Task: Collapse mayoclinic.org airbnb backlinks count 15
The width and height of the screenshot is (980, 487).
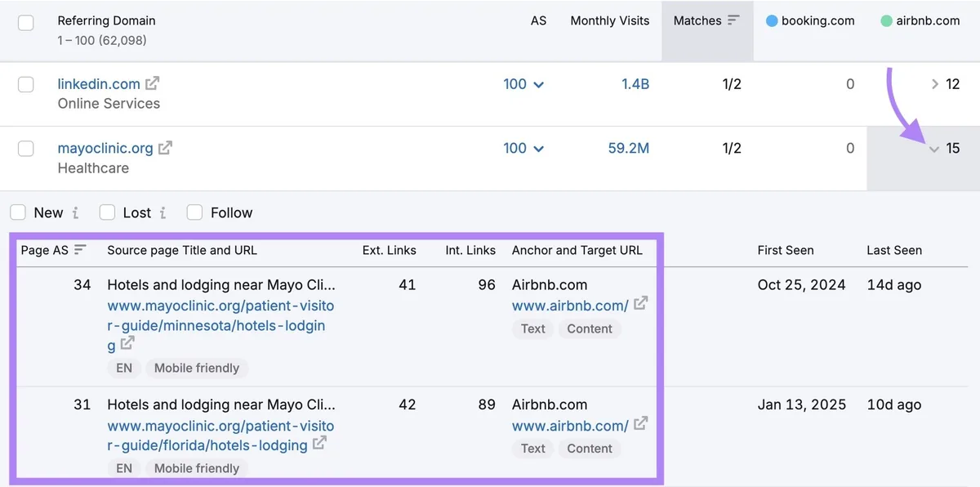Action: tap(945, 149)
